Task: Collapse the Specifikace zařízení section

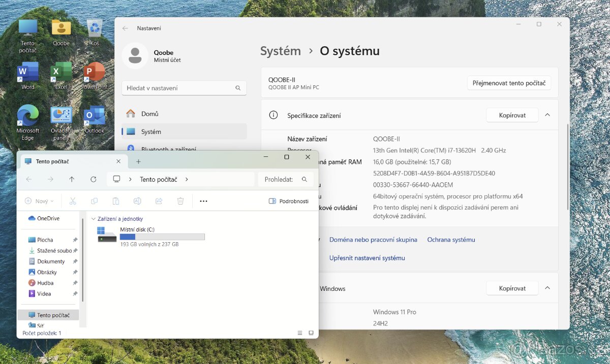Action: (547, 115)
